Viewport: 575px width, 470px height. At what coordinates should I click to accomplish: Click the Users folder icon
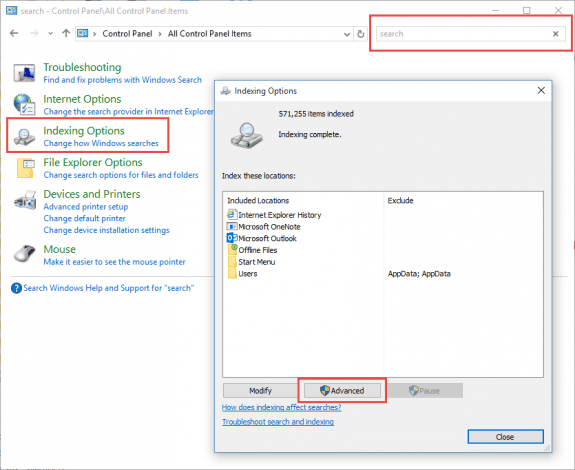[x=232, y=273]
